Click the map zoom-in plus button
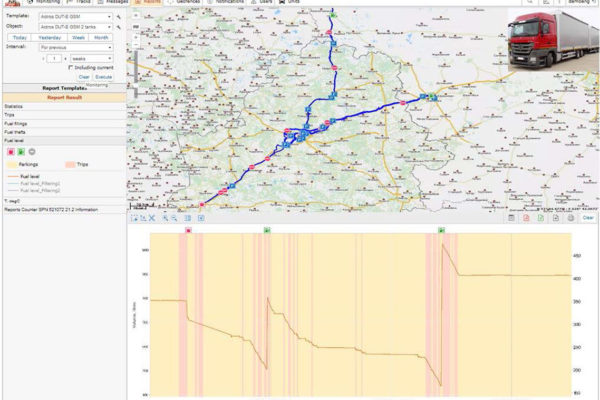 pyautogui.click(x=136, y=37)
